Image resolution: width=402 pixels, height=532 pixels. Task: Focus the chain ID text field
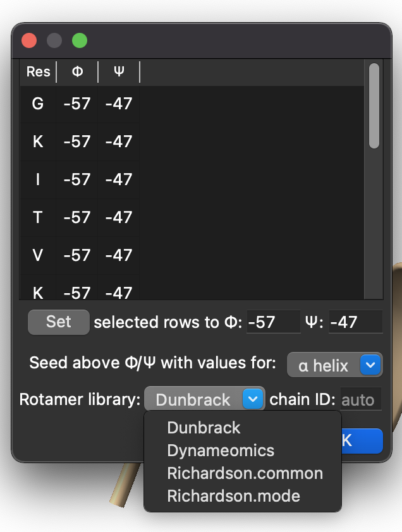point(361,400)
